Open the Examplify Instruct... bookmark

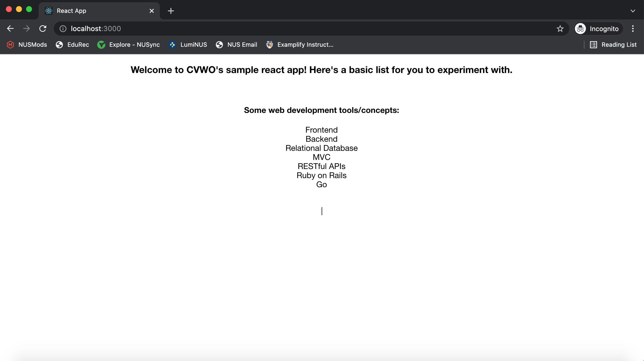pos(300,45)
